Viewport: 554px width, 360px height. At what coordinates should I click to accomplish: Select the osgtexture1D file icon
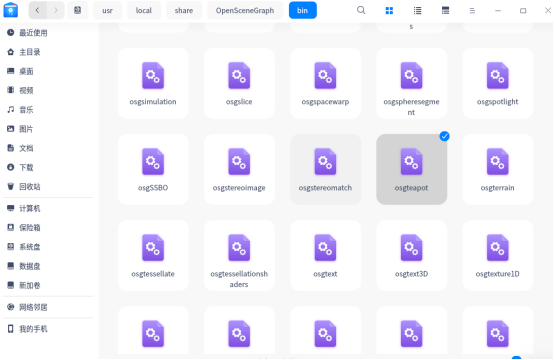[x=497, y=248]
